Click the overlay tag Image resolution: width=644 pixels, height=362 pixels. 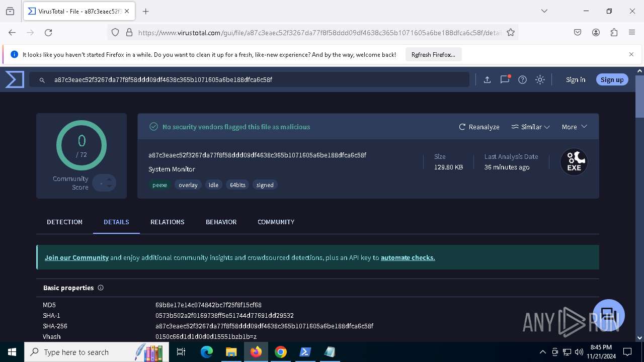click(x=188, y=185)
